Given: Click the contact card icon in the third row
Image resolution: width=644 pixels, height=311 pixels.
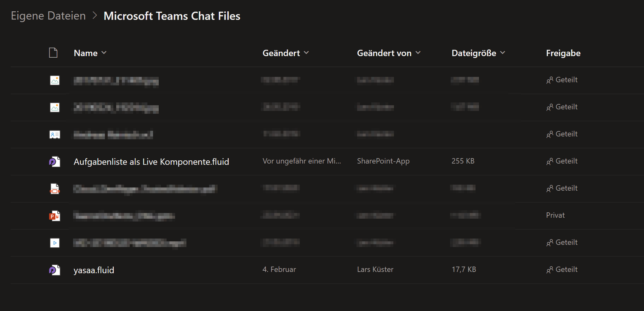Looking at the screenshot, I should pos(55,135).
